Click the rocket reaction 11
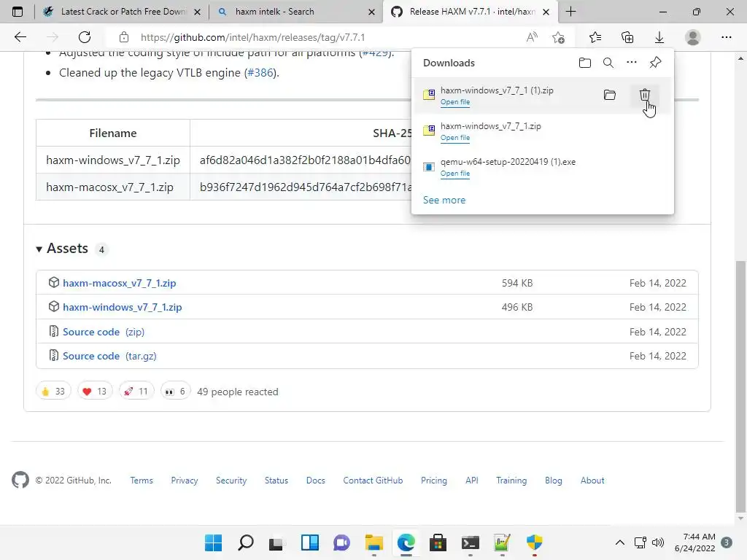This screenshot has width=747, height=560. [136, 392]
